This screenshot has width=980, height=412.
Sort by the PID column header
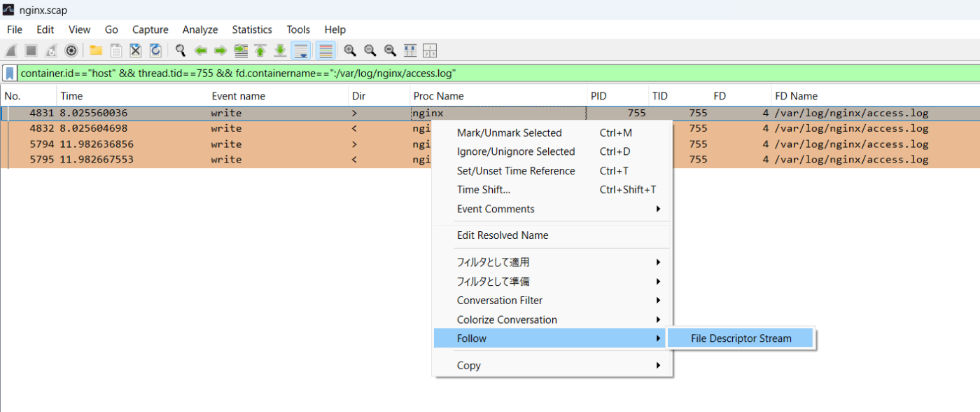(x=617, y=96)
